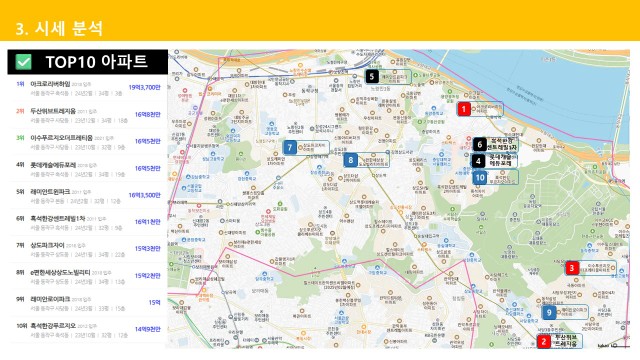
Task: Click the 14억9천만 price of 흑석한강푸르지오
Action: point(148,329)
